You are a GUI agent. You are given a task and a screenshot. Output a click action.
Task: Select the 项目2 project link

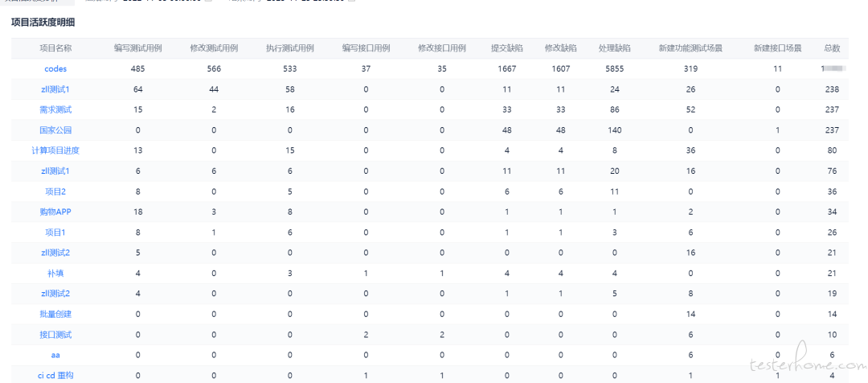[55, 191]
